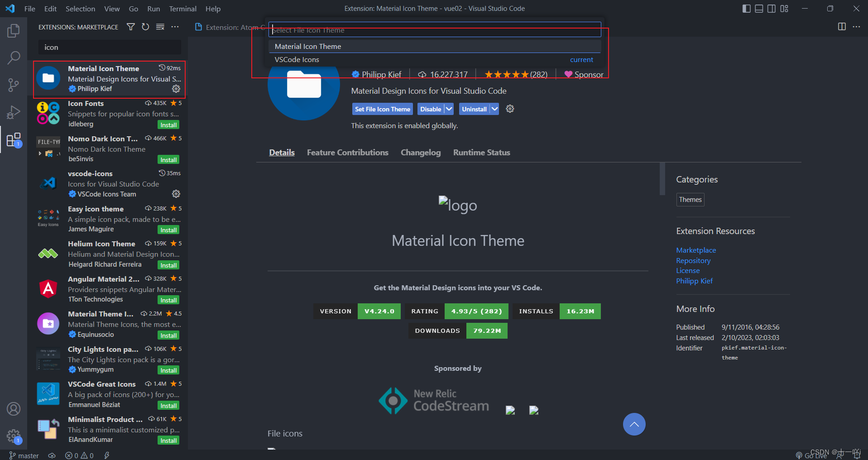Viewport: 868px width, 460px height.
Task: Click the Disable button
Action: [x=431, y=109]
